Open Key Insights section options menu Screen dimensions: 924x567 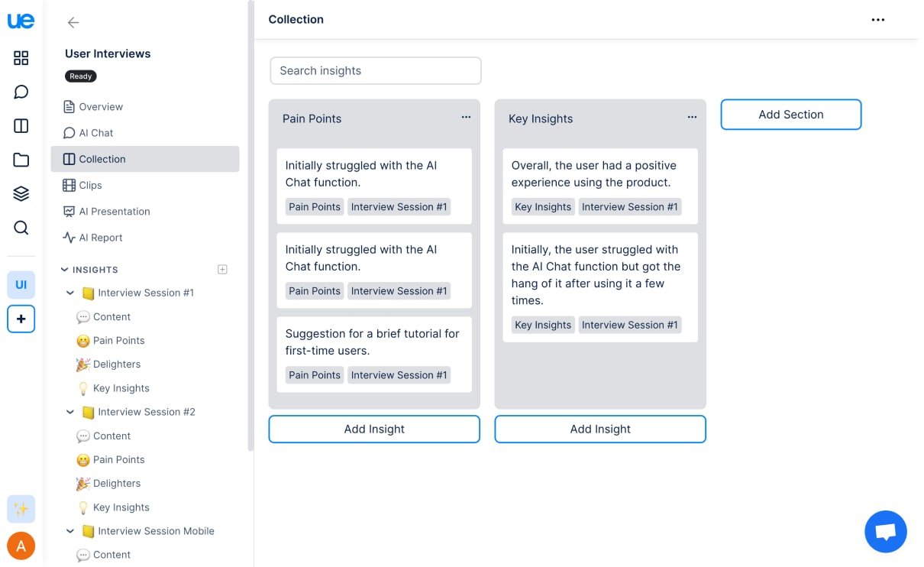pos(692,118)
